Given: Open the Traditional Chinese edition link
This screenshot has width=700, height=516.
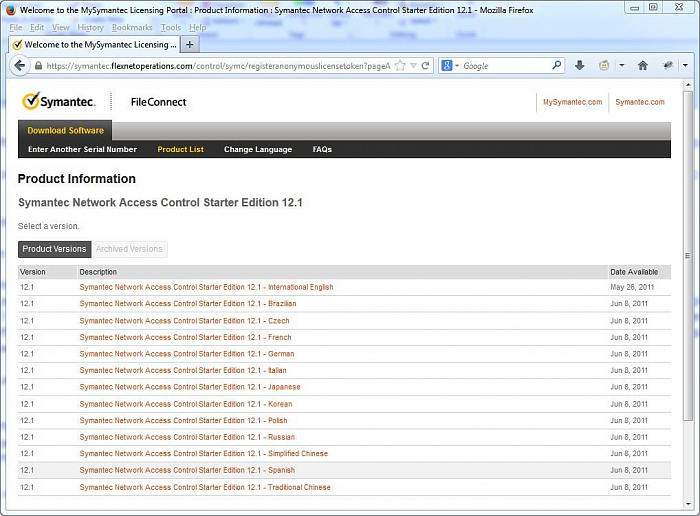Looking at the screenshot, I should pyautogui.click(x=205, y=487).
